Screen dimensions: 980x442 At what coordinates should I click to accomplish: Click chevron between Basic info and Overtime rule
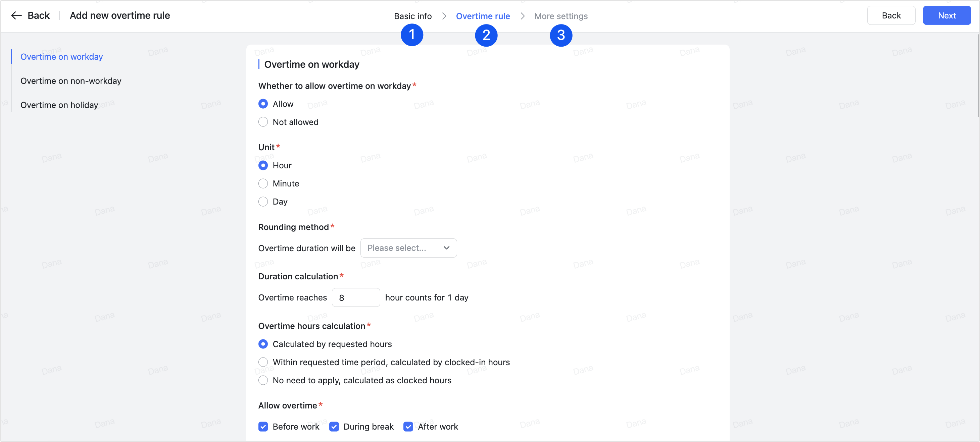tap(444, 16)
